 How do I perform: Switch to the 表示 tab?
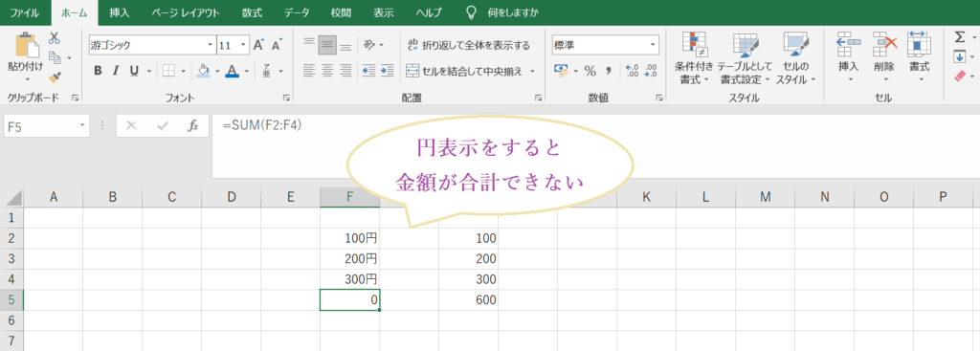point(383,12)
